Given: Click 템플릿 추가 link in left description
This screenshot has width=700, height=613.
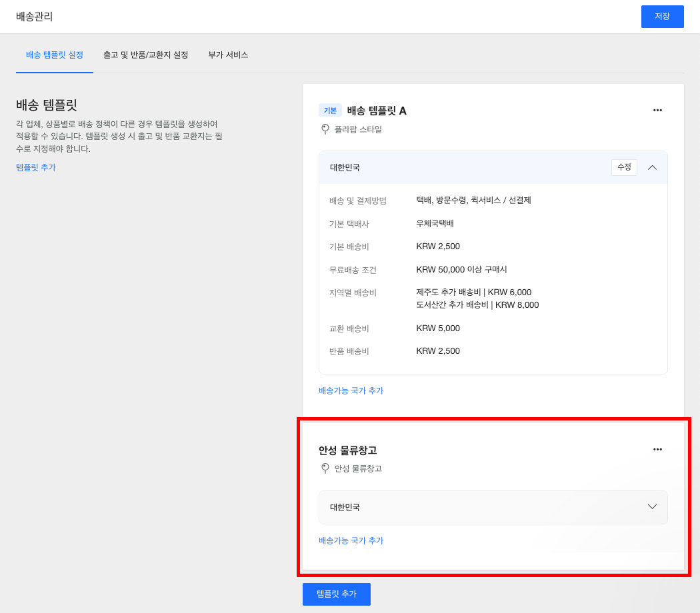Looking at the screenshot, I should tap(36, 167).
